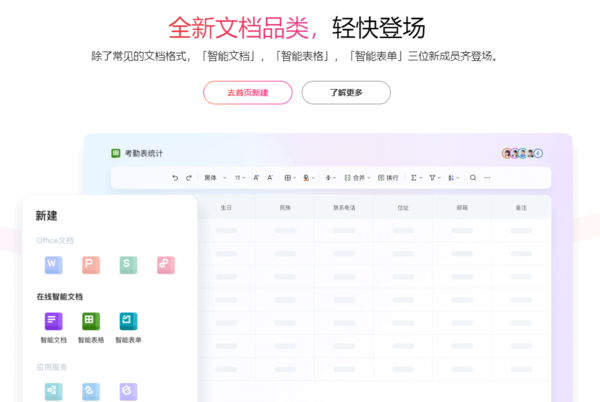Open the 黑体 font dropdown

click(215, 178)
